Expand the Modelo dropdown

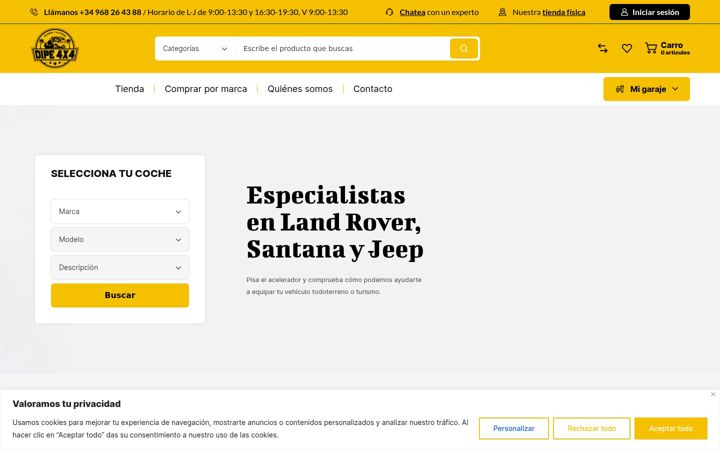pos(120,240)
